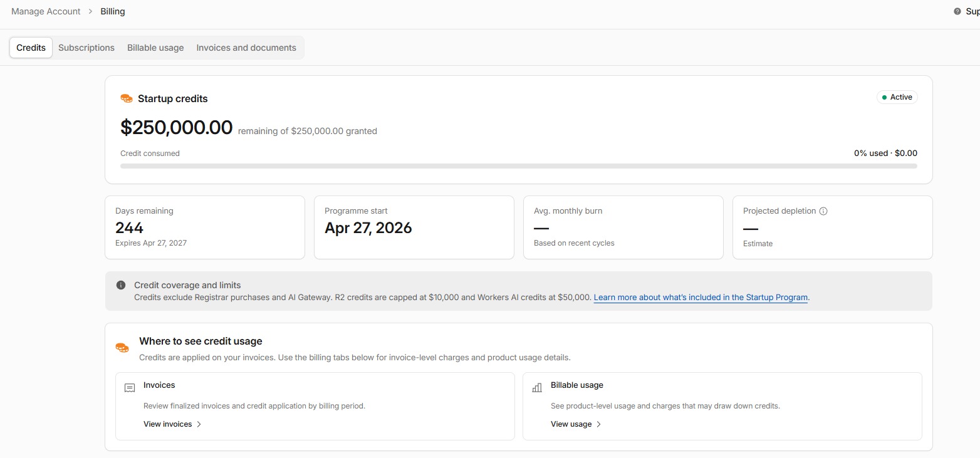Viewport: 980px width, 458px height.
Task: Click the Active status badge
Action: click(897, 97)
